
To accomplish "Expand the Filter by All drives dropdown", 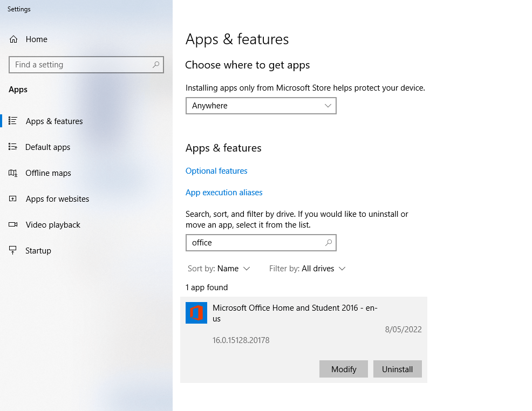I will pos(307,269).
